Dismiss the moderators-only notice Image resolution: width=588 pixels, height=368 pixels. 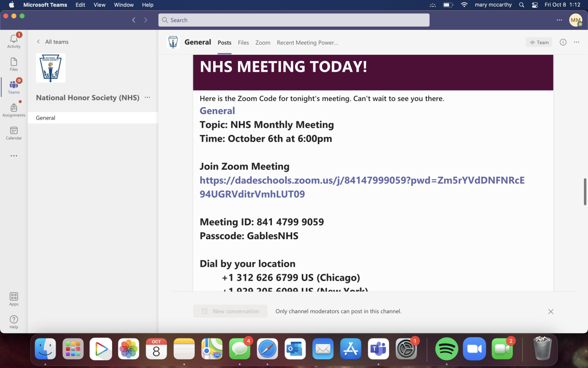pos(551,311)
